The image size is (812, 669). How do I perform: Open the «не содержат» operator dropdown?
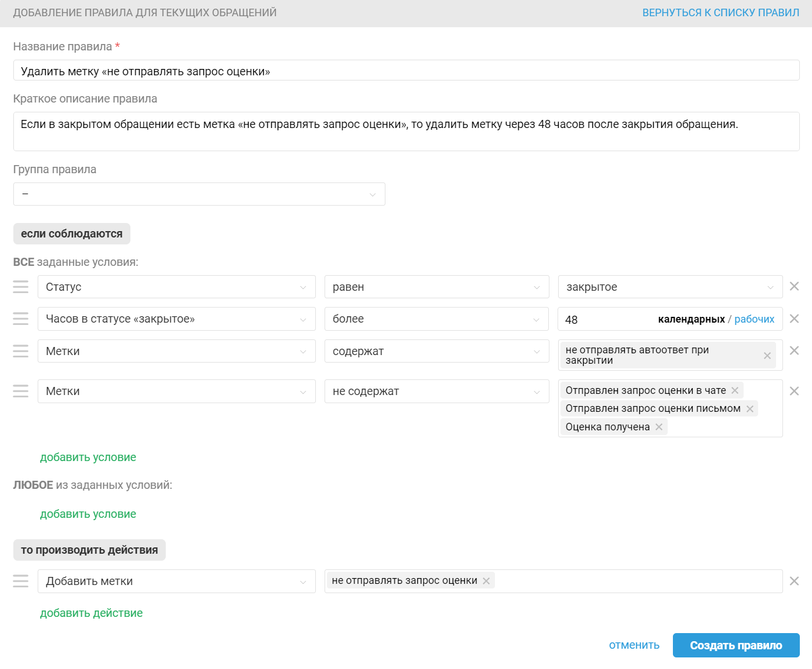click(x=436, y=392)
